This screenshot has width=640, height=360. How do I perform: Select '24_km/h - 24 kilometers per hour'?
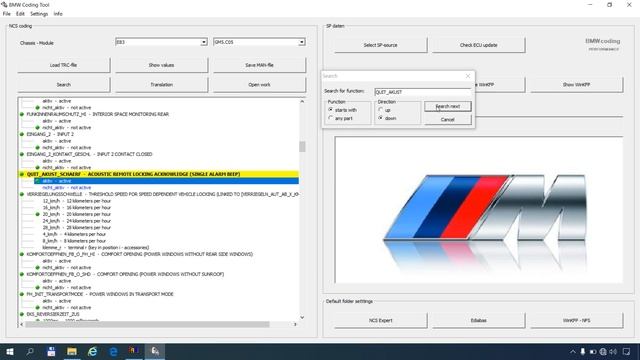[x=77, y=221]
